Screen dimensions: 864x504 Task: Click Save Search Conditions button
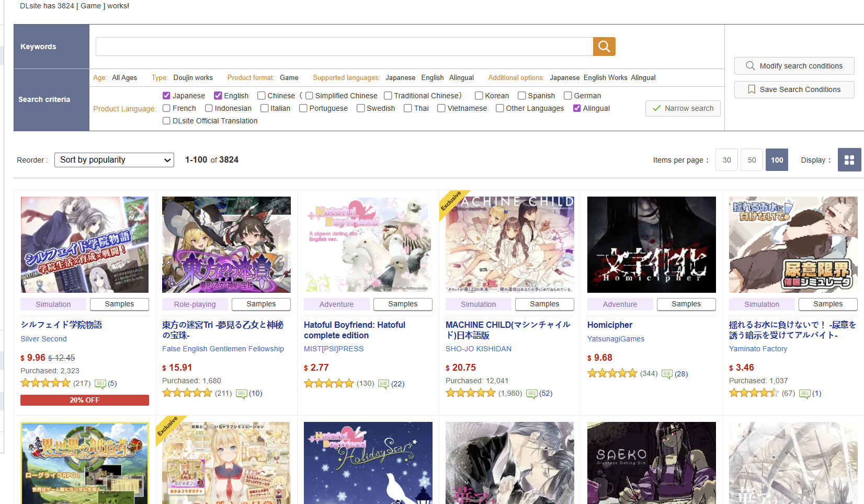pos(794,89)
